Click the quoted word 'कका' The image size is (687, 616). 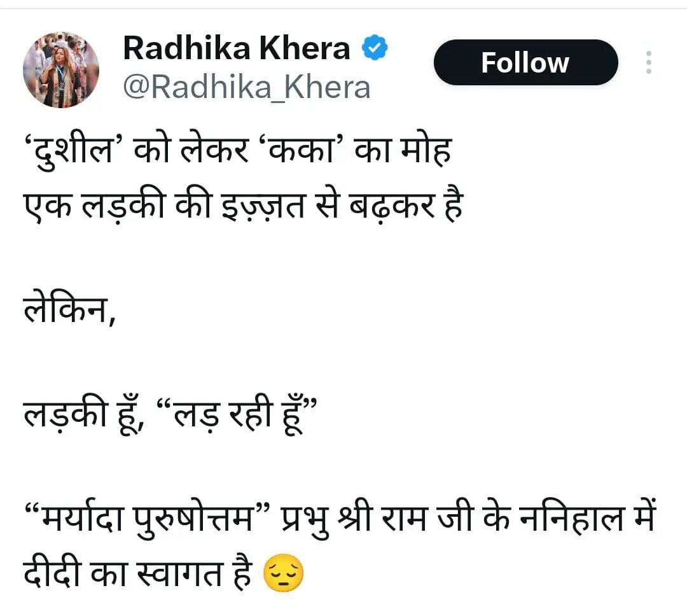(x=303, y=150)
